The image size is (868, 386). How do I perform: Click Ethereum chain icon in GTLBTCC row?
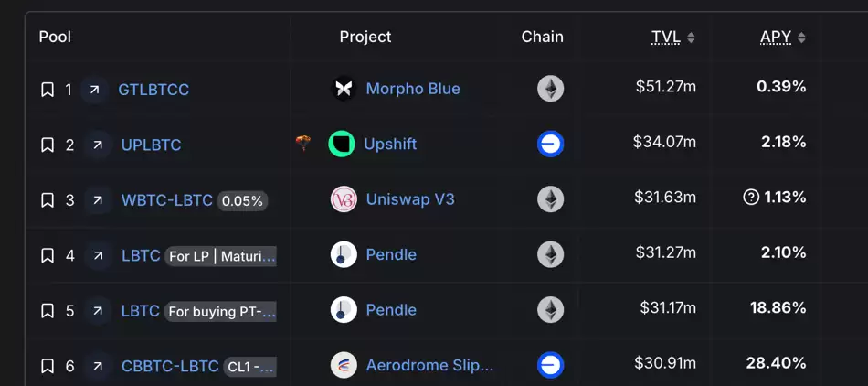point(550,89)
